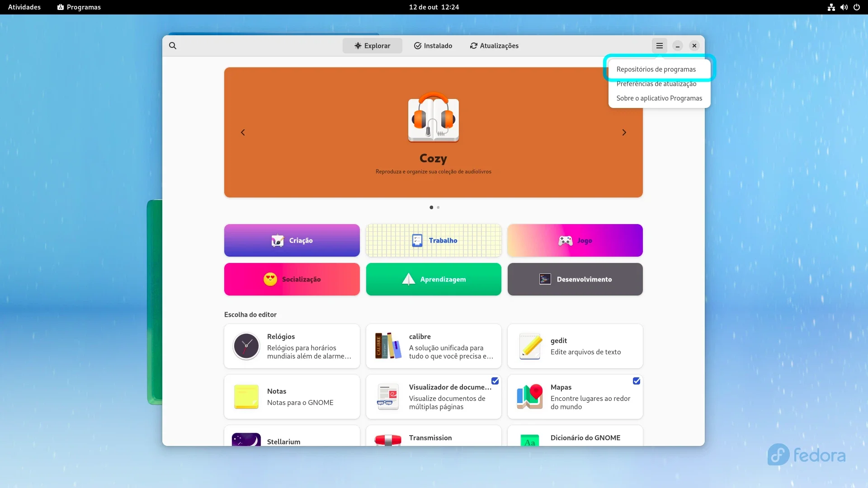Image resolution: width=868 pixels, height=488 pixels.
Task: Open the Programas app menu in top bar
Action: [79, 7]
